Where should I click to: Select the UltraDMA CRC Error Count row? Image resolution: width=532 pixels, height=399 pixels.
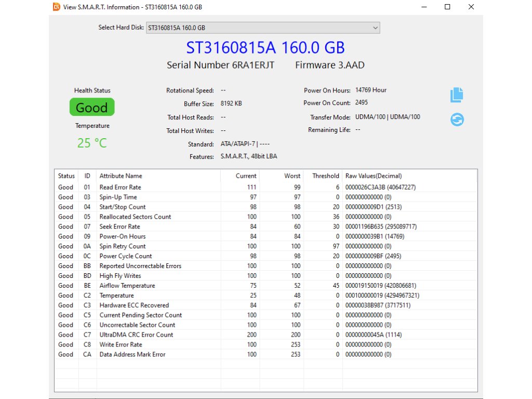(136, 335)
